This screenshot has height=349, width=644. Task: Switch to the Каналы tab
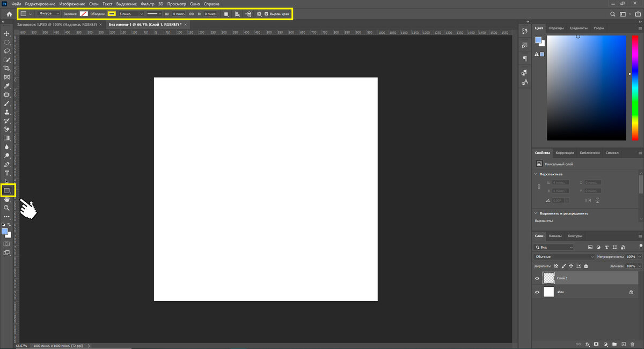click(x=555, y=236)
